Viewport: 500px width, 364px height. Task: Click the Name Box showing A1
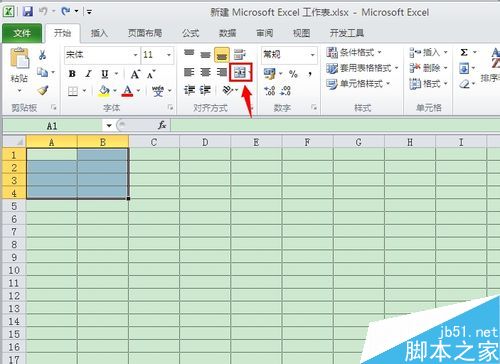tap(52, 126)
